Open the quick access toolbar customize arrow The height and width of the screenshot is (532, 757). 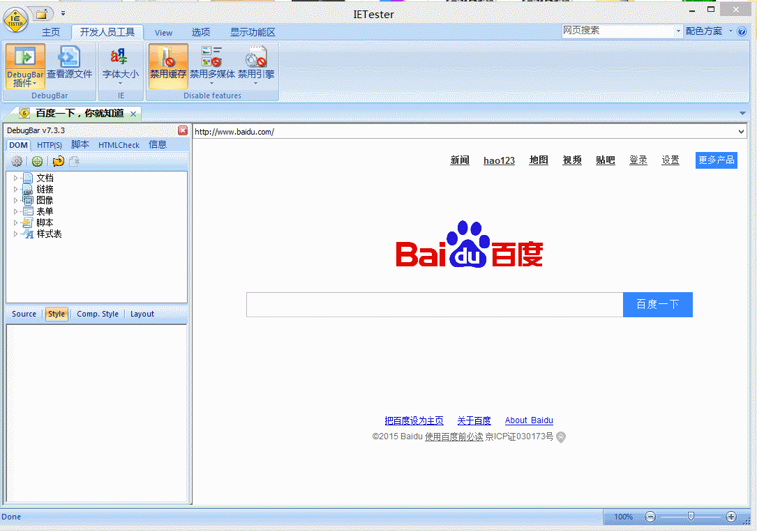pos(63,13)
